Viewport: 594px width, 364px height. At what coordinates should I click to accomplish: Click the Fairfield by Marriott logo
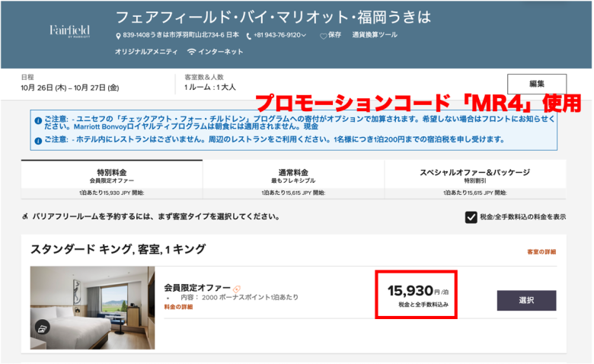tap(70, 31)
